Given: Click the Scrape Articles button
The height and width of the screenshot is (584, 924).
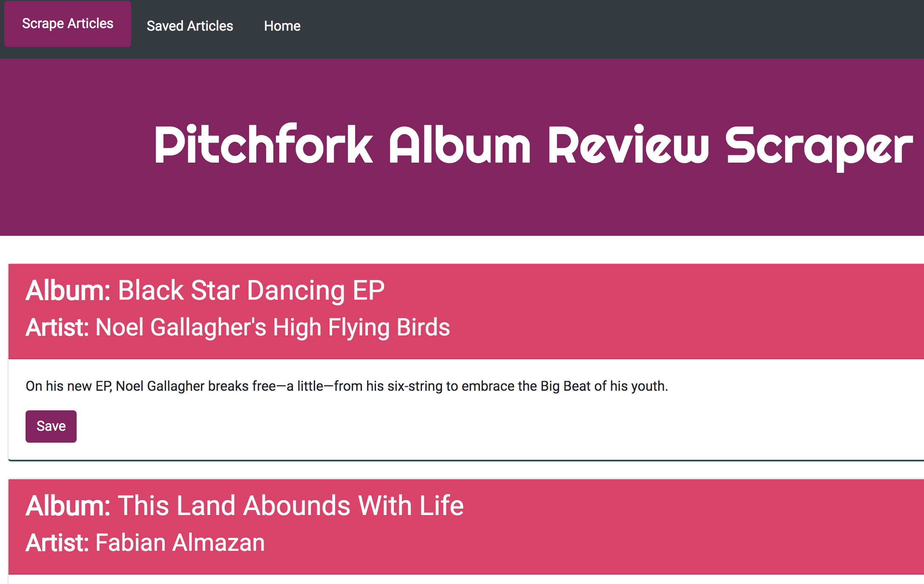Looking at the screenshot, I should coord(68,24).
